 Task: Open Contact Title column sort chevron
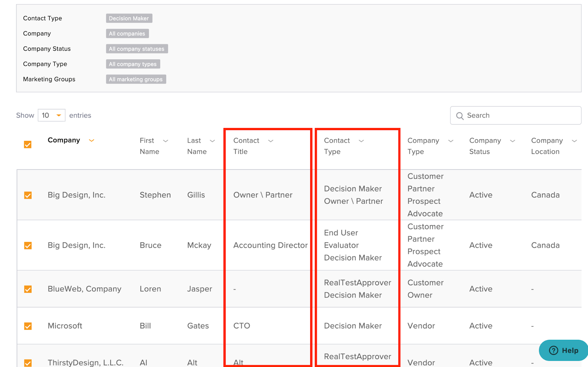coord(271,141)
